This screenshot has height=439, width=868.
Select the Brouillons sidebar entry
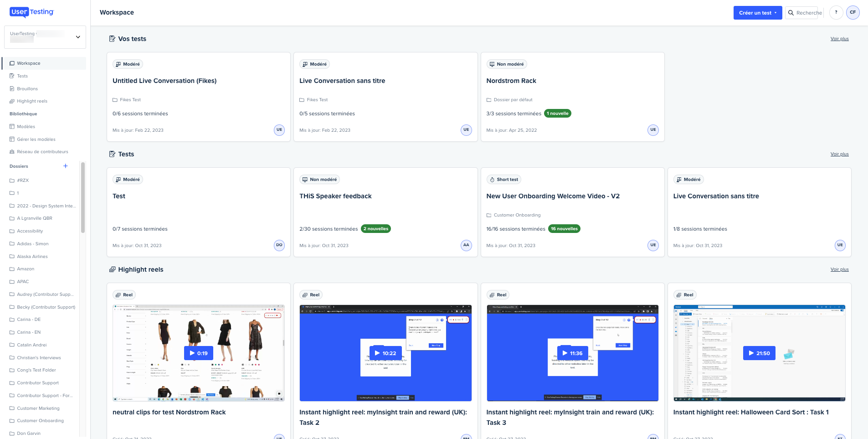coord(27,88)
